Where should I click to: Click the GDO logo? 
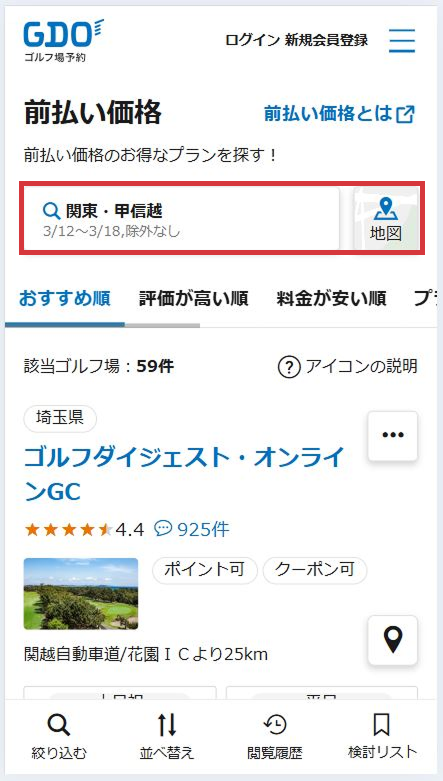click(x=64, y=41)
